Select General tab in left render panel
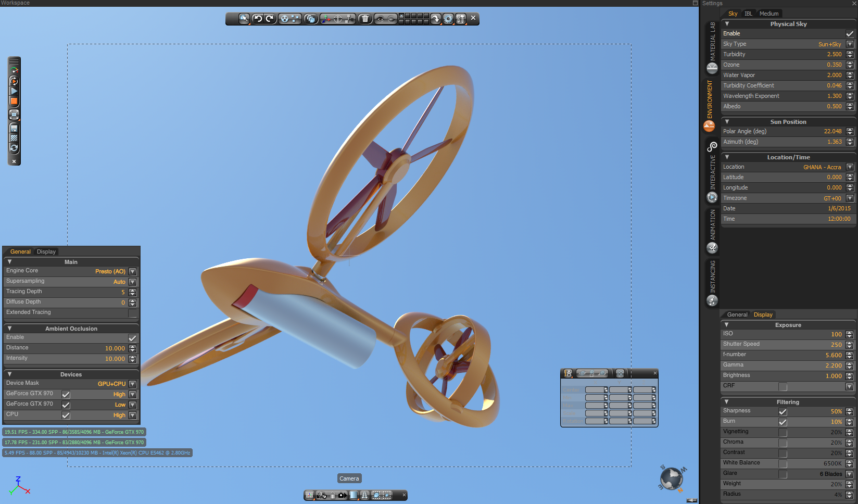Viewport: 858px width, 504px height. (20, 251)
